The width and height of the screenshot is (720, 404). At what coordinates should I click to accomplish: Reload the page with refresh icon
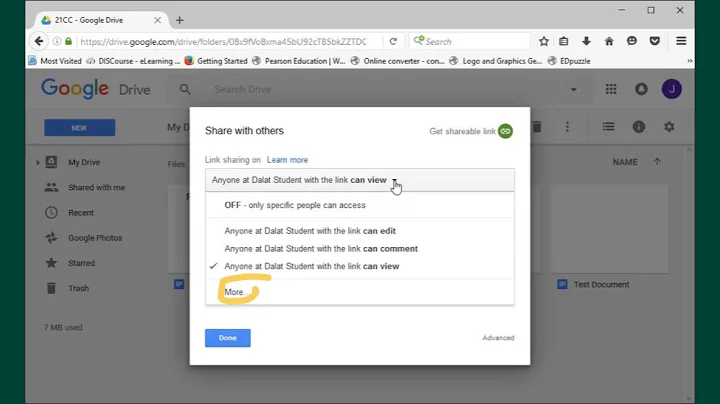393,41
